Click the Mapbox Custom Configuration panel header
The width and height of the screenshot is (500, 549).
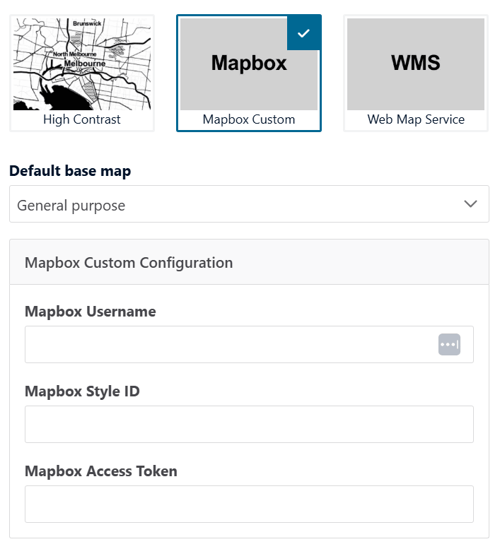(249, 263)
